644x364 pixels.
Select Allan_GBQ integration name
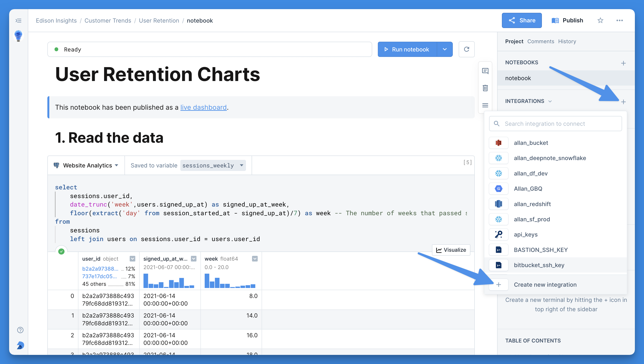click(528, 189)
